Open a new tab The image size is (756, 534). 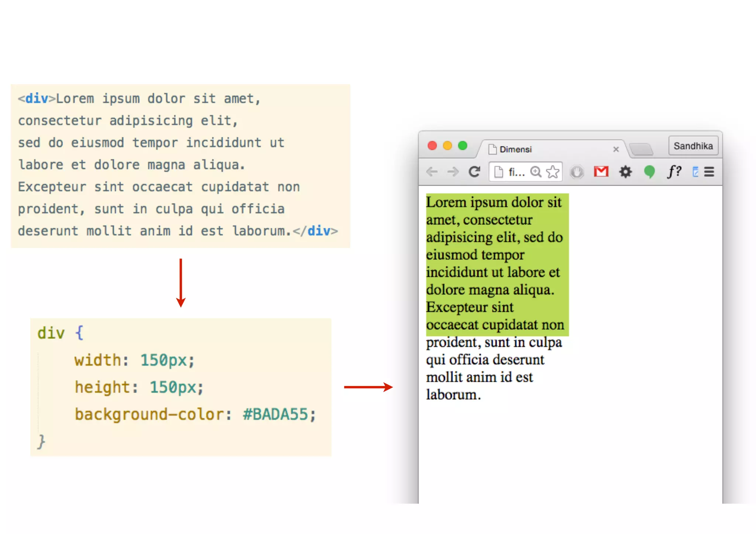[x=642, y=149]
